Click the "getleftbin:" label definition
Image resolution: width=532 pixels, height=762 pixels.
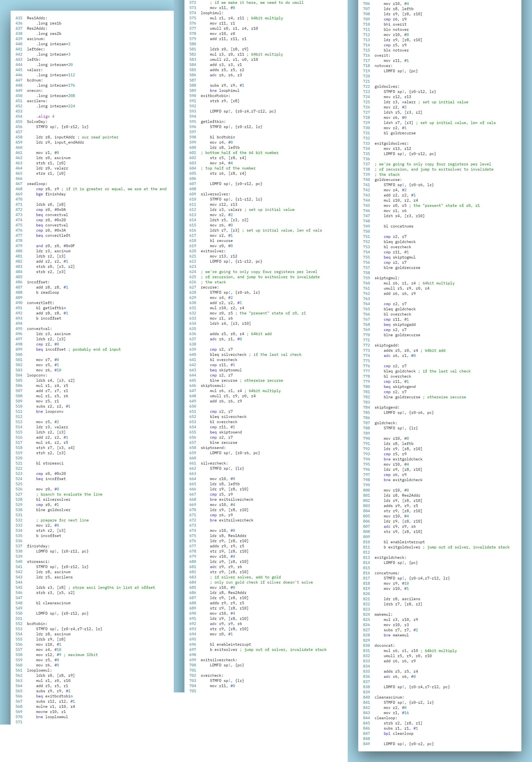(213, 122)
